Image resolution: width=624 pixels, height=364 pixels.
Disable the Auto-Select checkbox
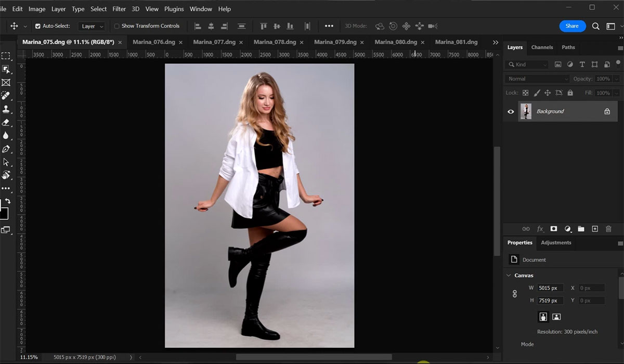coord(38,26)
